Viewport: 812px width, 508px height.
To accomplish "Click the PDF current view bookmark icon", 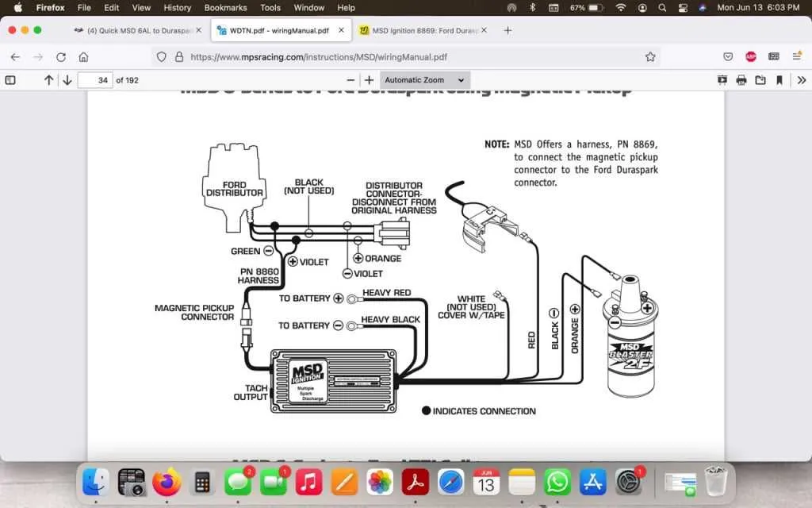I will tap(779, 80).
